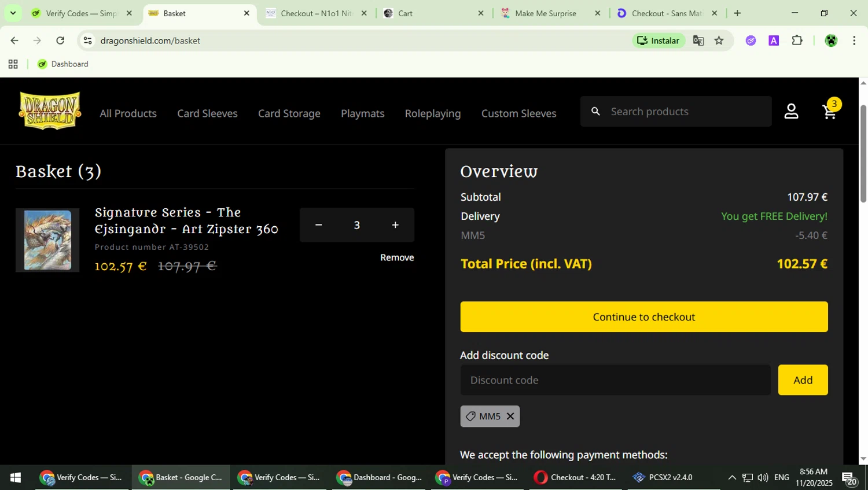Decrease quantity with the minus button
The width and height of the screenshot is (868, 490).
(318, 224)
